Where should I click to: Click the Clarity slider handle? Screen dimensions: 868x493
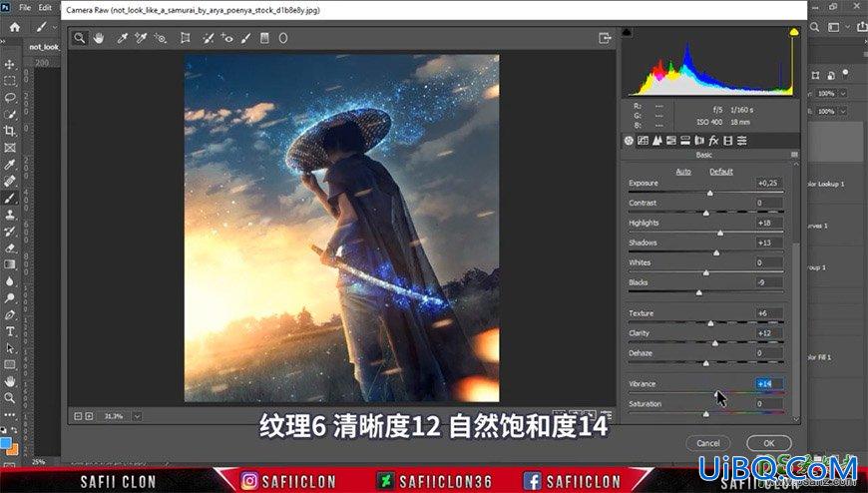click(714, 343)
